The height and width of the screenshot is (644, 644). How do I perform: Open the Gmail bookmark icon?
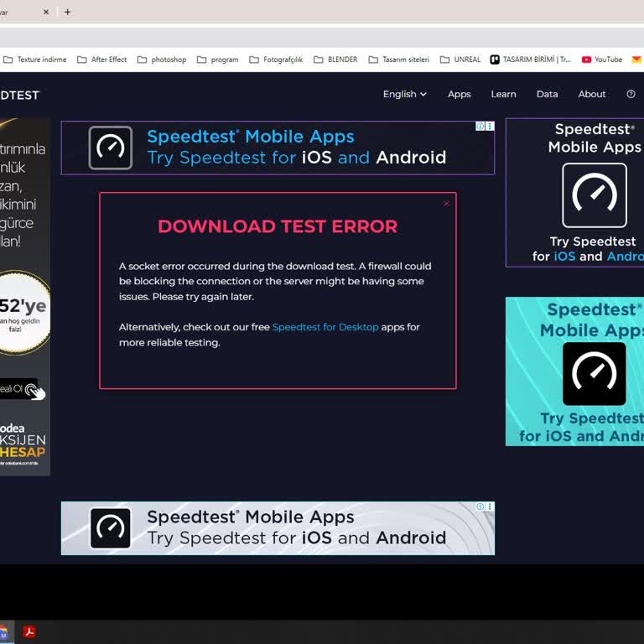pyautogui.click(x=636, y=60)
